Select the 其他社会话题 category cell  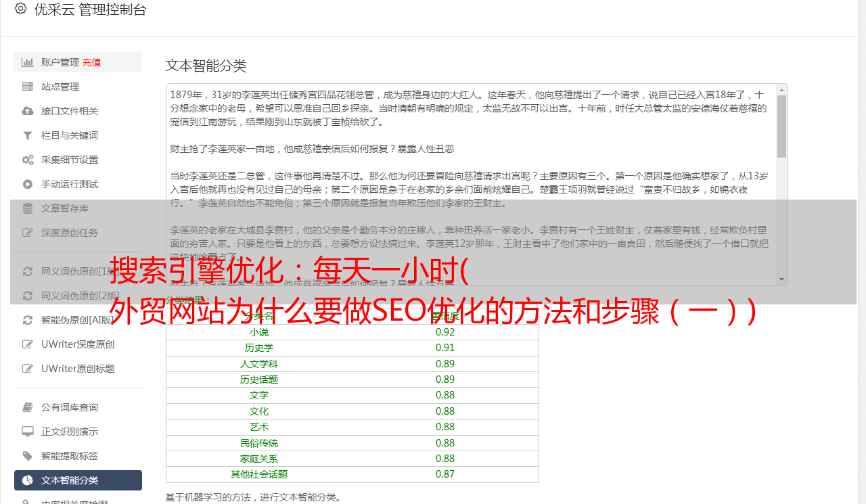[259, 474]
